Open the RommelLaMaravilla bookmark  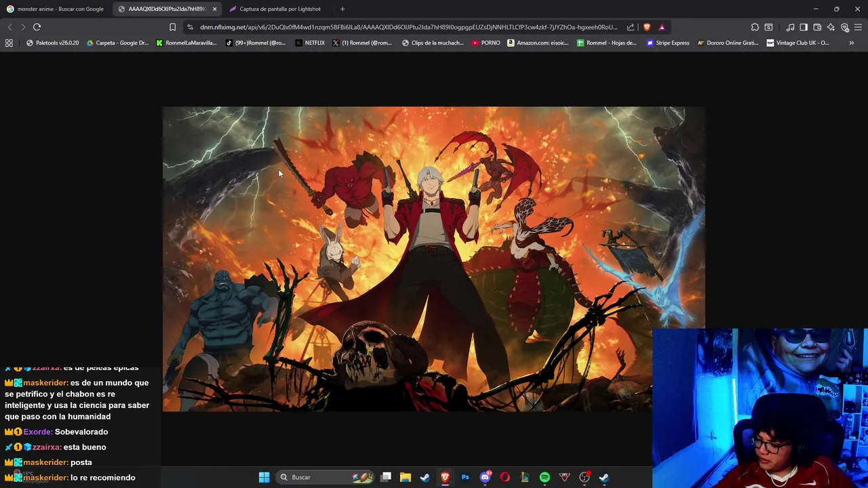(186, 43)
